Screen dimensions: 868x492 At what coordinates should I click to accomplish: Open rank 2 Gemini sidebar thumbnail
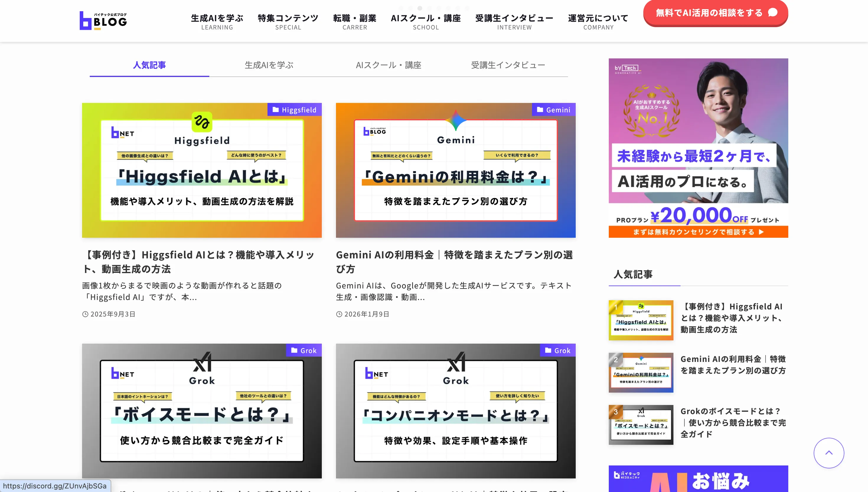641,372
